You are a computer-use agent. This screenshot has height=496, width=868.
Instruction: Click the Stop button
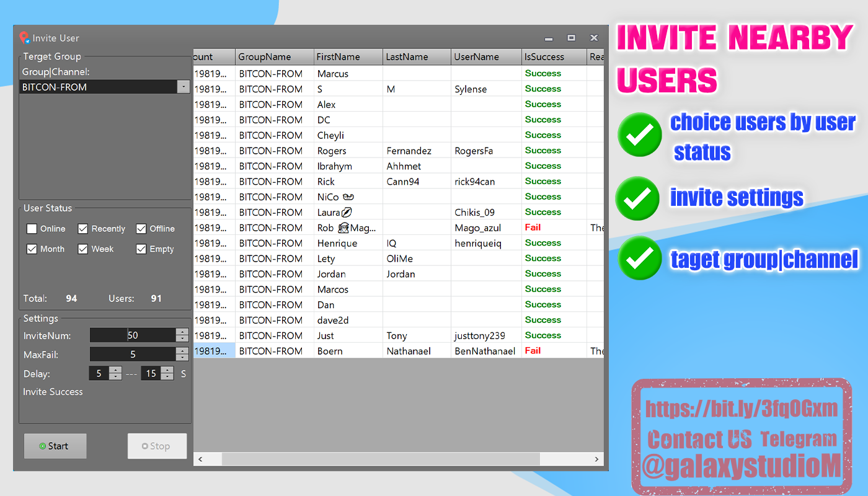[157, 446]
